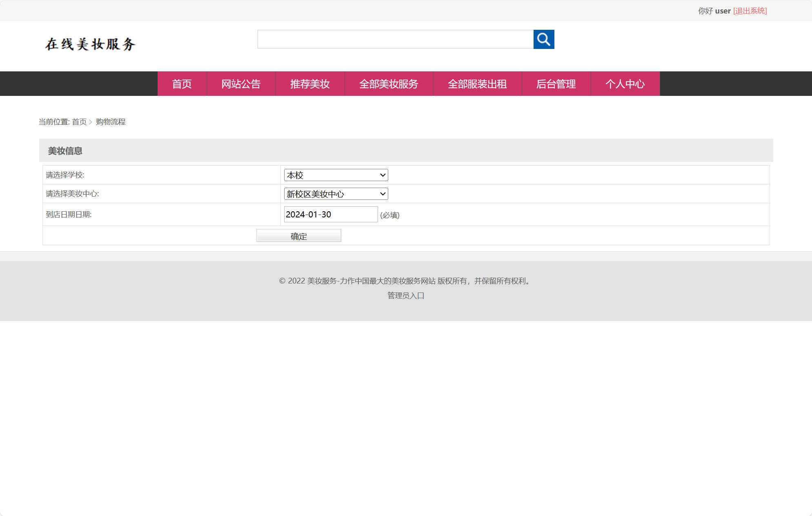This screenshot has height=516, width=812.
Task: Open the 网站公告 page
Action: (241, 84)
